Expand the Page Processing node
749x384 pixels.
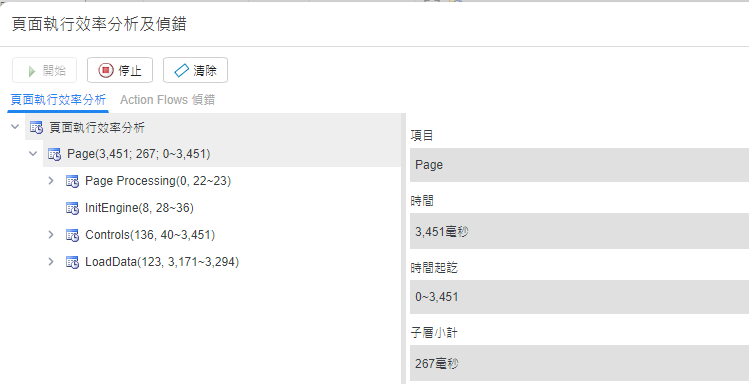click(51, 181)
